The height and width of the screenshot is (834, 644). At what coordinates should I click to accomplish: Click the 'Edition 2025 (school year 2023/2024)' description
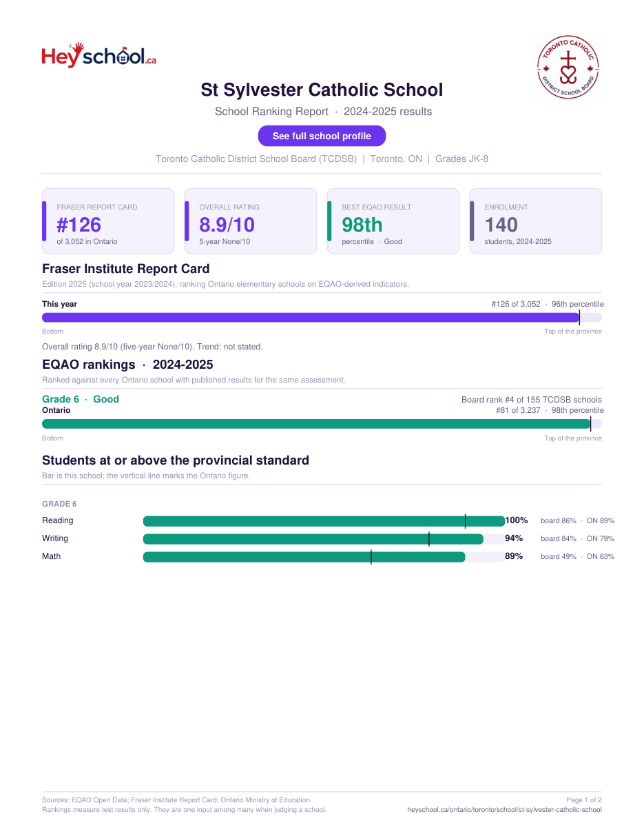(225, 284)
